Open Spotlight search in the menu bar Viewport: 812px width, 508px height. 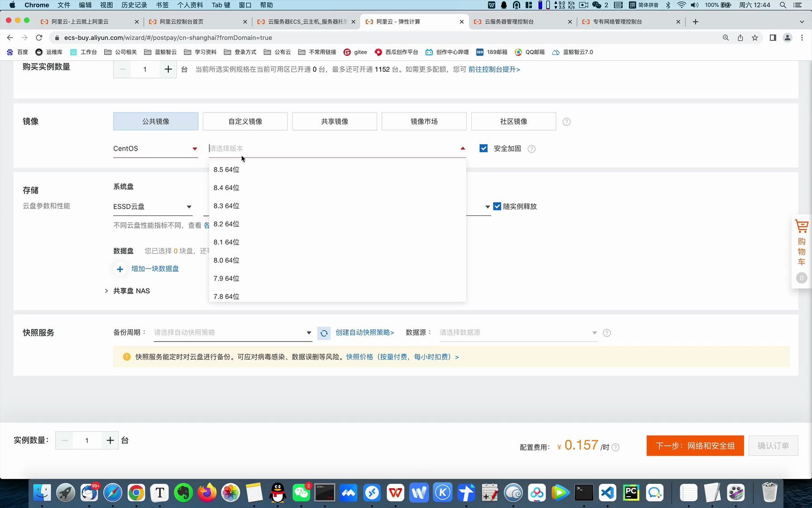point(783,5)
